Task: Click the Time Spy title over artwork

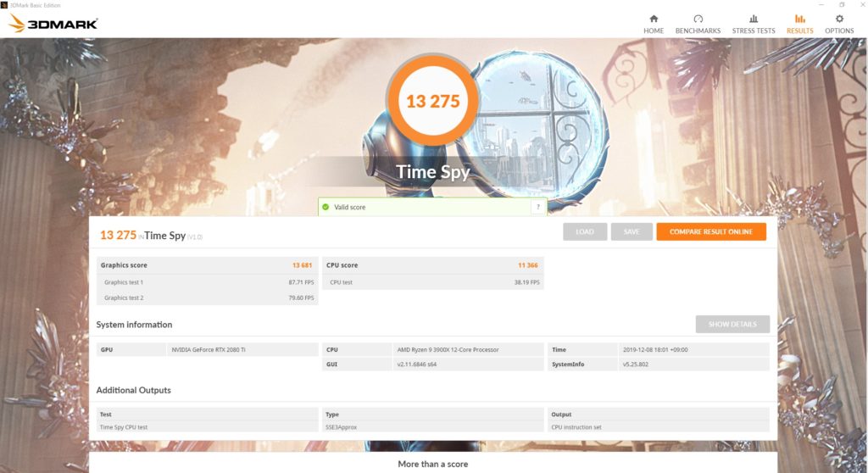Action: (433, 172)
